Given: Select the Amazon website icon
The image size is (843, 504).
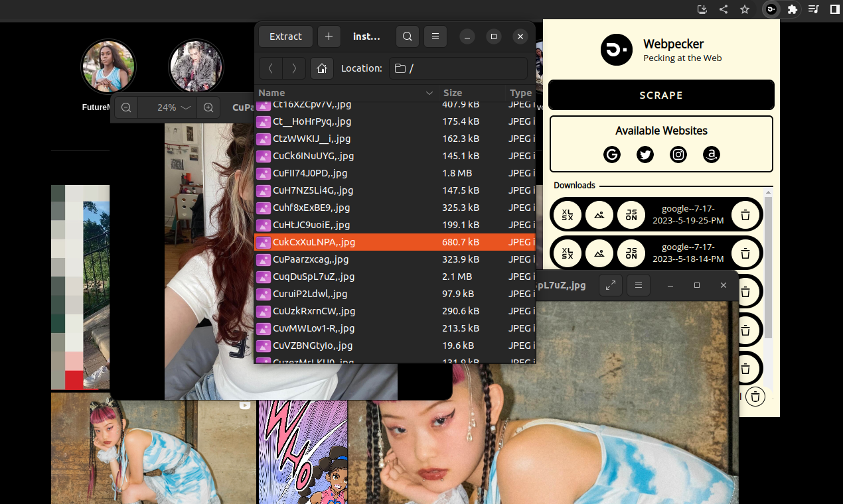Looking at the screenshot, I should (x=712, y=155).
